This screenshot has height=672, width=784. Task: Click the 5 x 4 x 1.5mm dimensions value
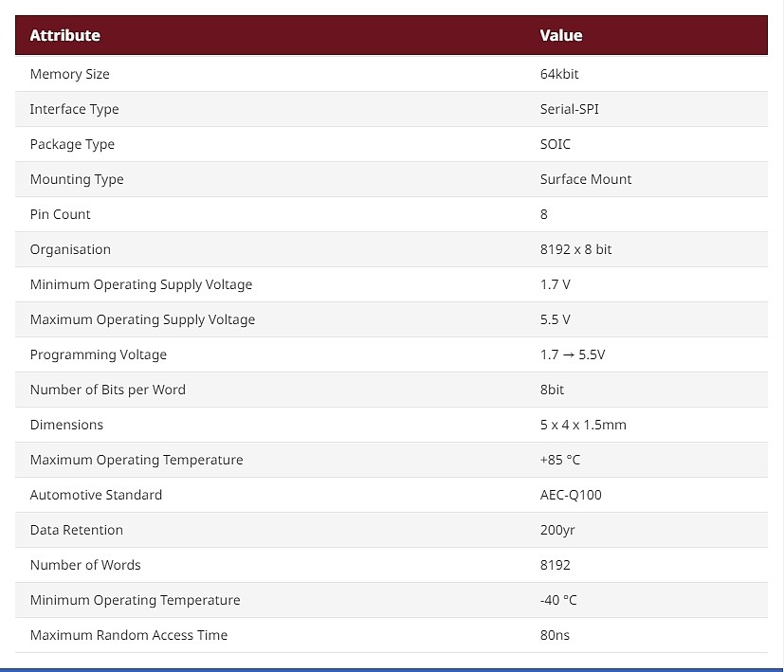click(583, 425)
